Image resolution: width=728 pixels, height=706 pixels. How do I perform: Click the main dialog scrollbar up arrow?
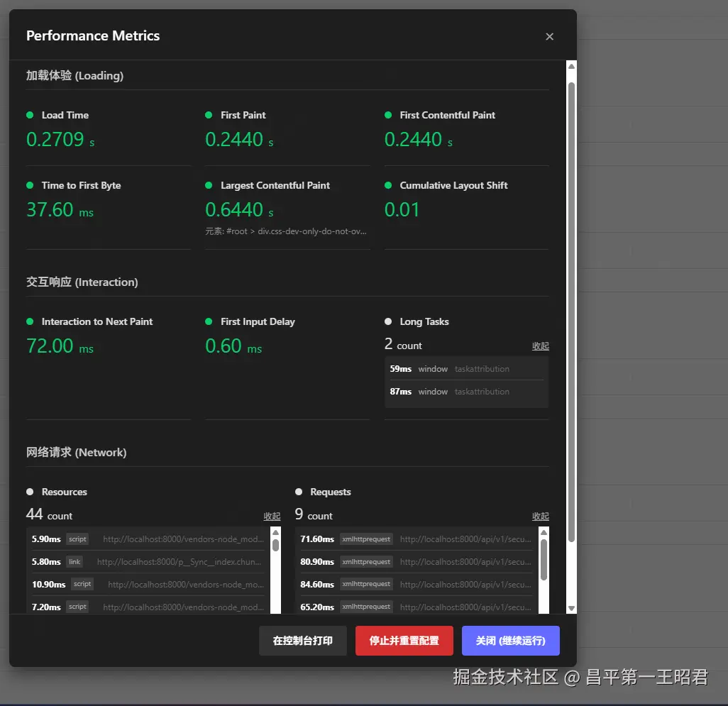coord(571,67)
